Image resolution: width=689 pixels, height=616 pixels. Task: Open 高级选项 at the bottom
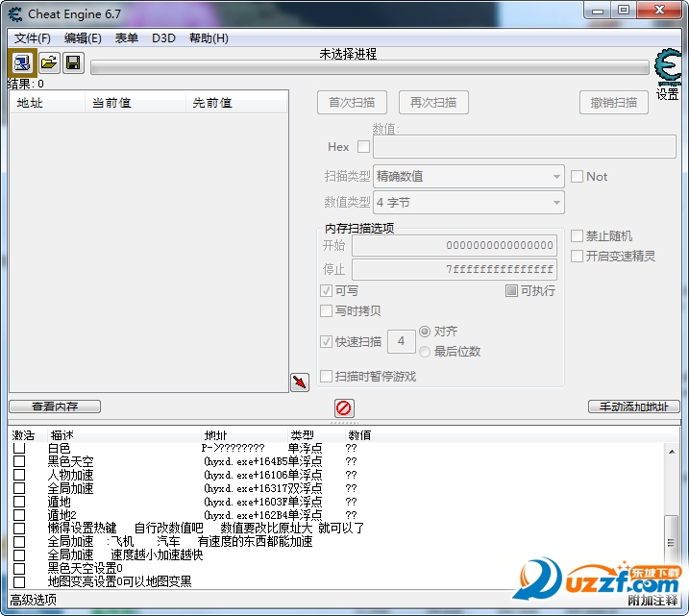pos(34,600)
